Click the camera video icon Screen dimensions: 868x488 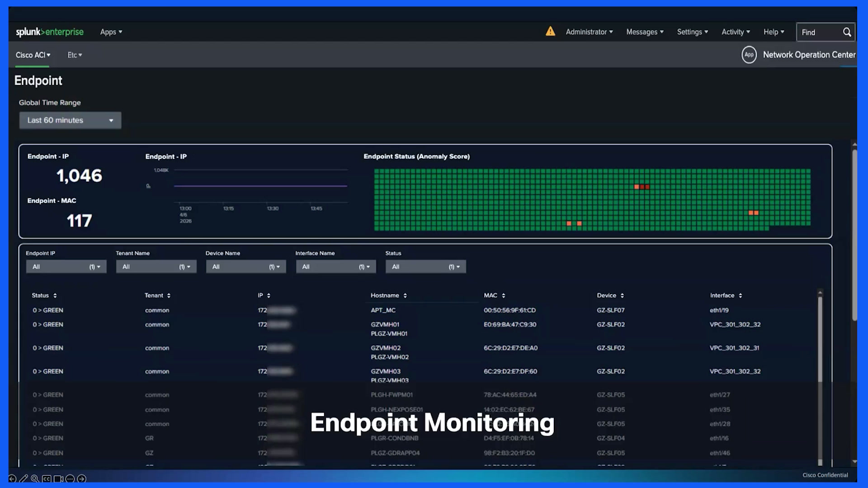tap(58, 479)
